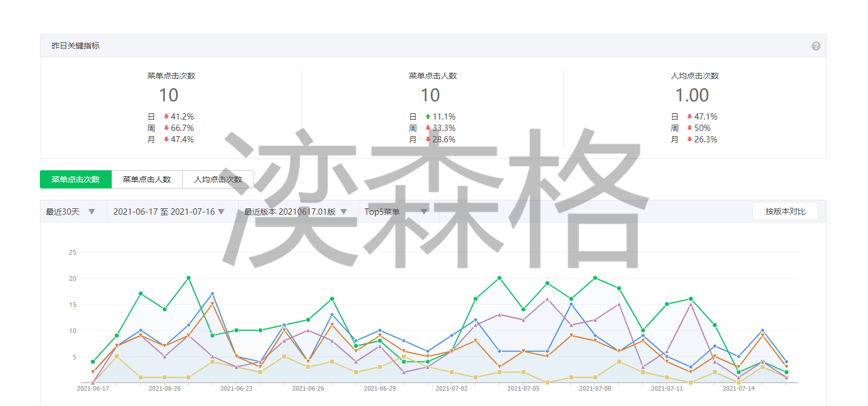Open the 2021-06-17 至 2021-07-16 date picker

click(x=169, y=212)
